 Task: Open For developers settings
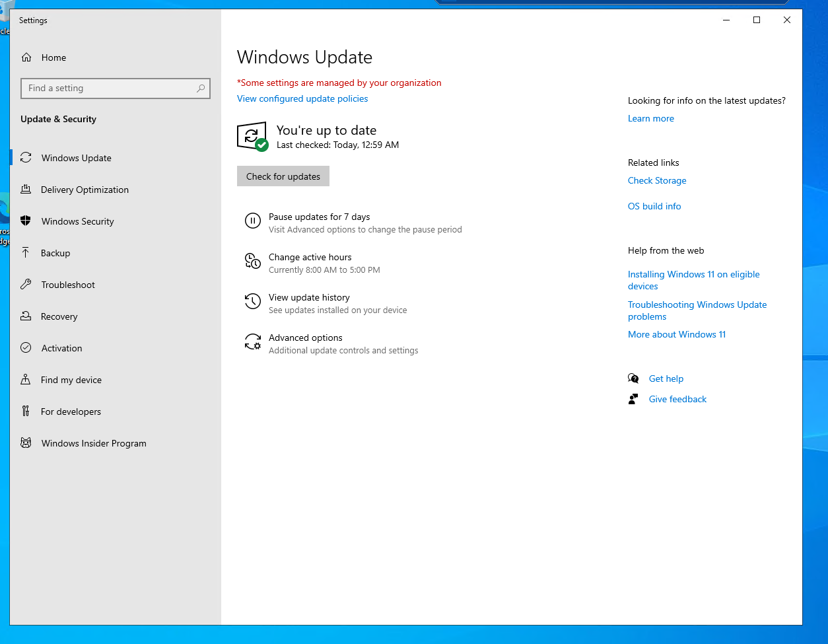pyautogui.click(x=116, y=411)
